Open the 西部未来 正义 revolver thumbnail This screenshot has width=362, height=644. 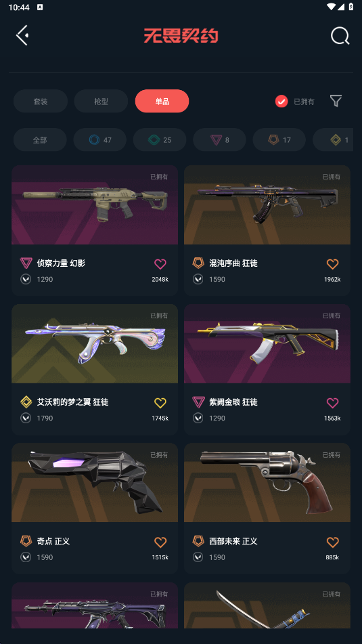(x=267, y=483)
